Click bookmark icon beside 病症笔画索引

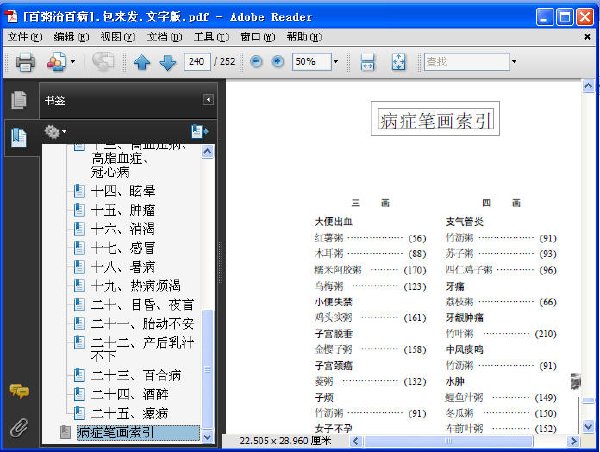click(65, 432)
